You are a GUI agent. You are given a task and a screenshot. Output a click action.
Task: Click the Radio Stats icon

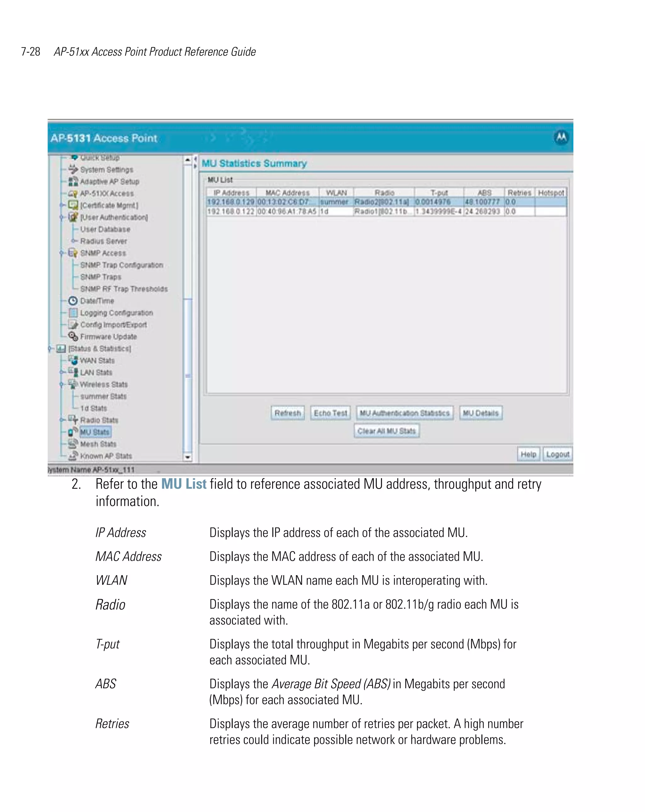coord(73,420)
